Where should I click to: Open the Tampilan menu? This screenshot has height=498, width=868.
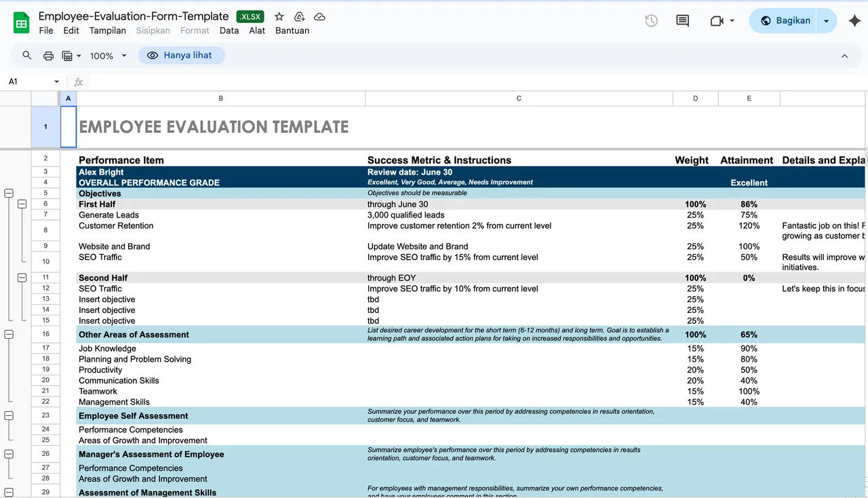(x=108, y=30)
